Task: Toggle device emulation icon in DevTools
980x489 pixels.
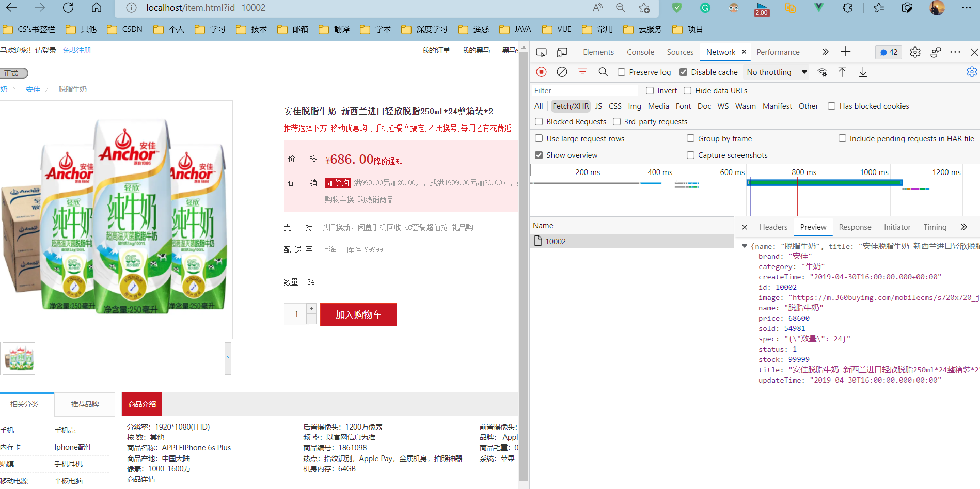Action: pos(562,52)
